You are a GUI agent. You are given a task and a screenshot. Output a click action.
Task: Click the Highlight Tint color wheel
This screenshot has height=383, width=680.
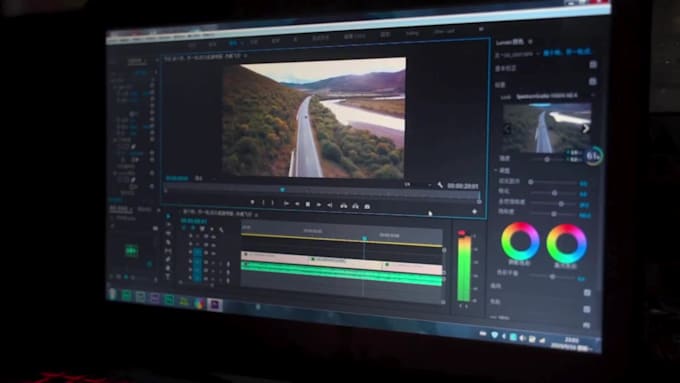566,243
